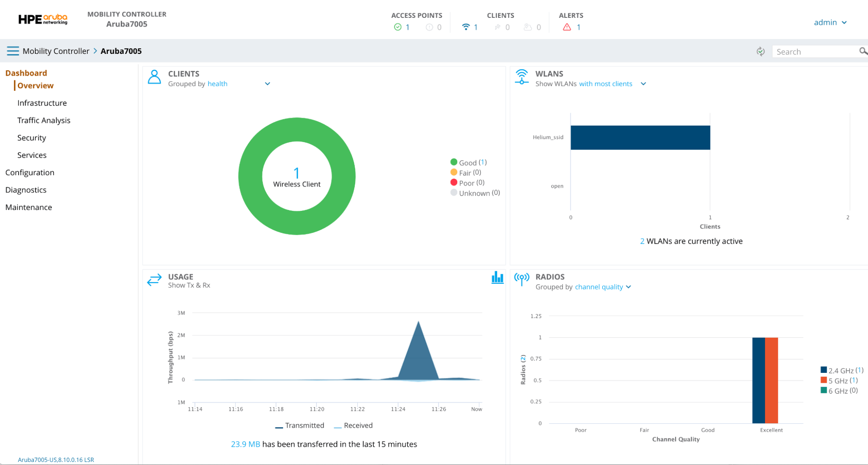Click the 2 WLANs currently active link
The image size is (868, 465).
[x=642, y=241]
